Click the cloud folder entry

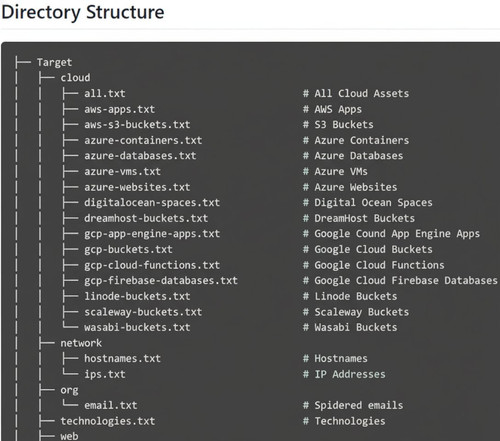tap(75, 78)
